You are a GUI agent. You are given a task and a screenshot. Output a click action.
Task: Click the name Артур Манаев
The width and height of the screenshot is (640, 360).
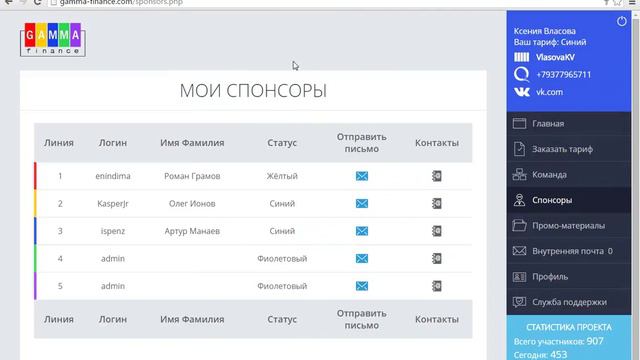point(192,231)
